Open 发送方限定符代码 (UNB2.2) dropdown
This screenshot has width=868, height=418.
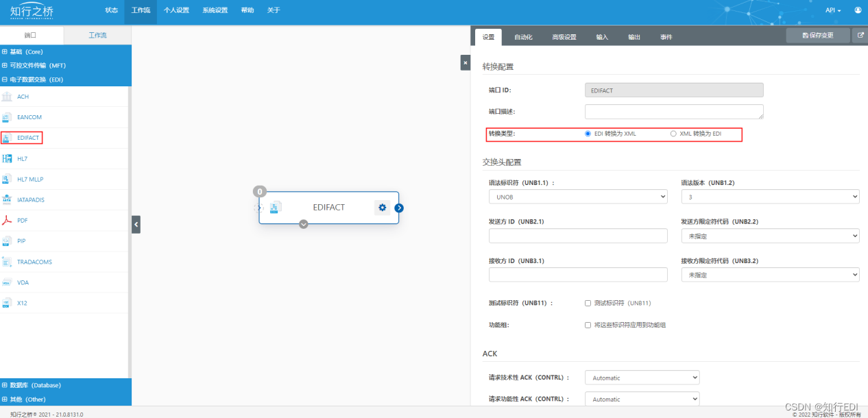click(x=770, y=236)
